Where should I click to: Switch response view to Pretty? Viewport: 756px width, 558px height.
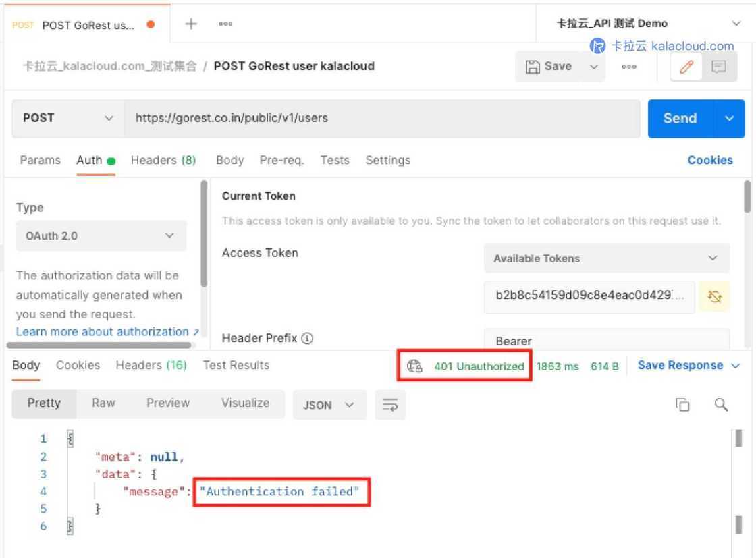click(x=44, y=403)
